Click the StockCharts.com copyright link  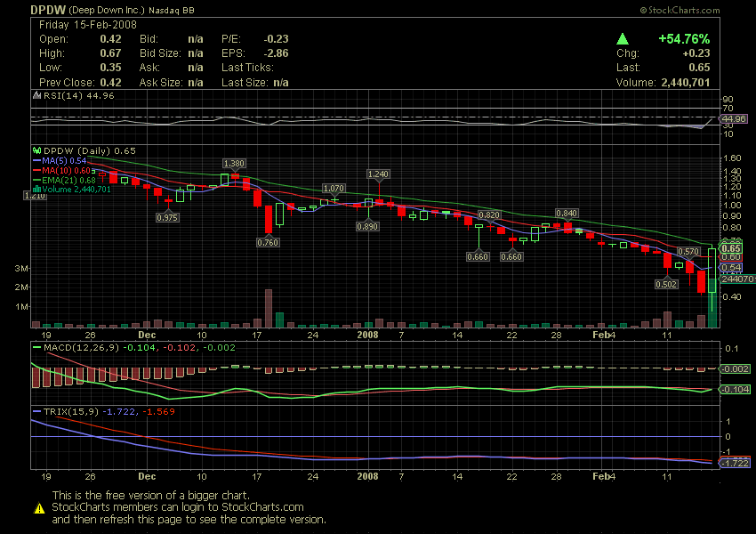coord(680,10)
